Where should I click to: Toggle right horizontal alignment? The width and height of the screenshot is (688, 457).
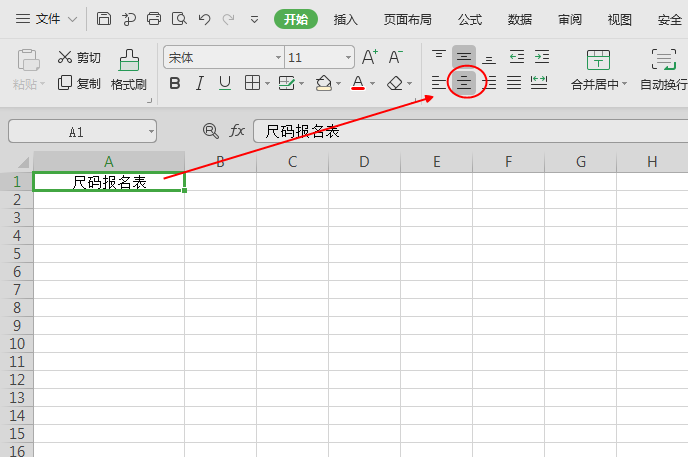coord(490,82)
